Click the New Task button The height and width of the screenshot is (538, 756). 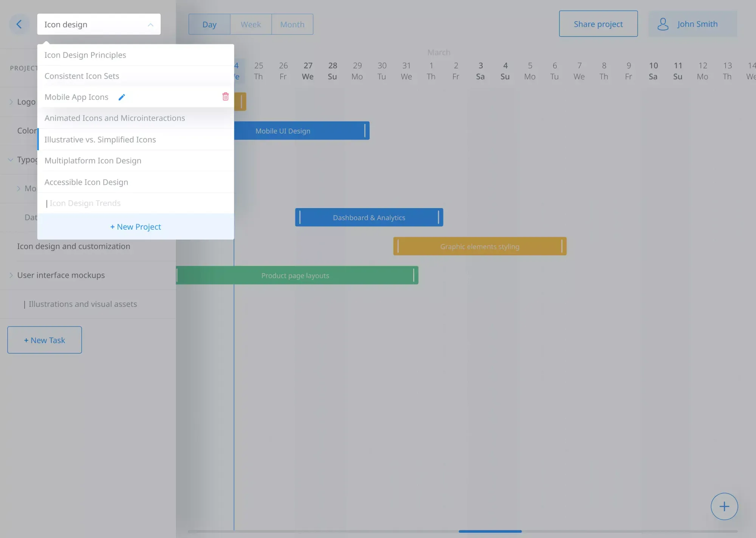tap(44, 340)
